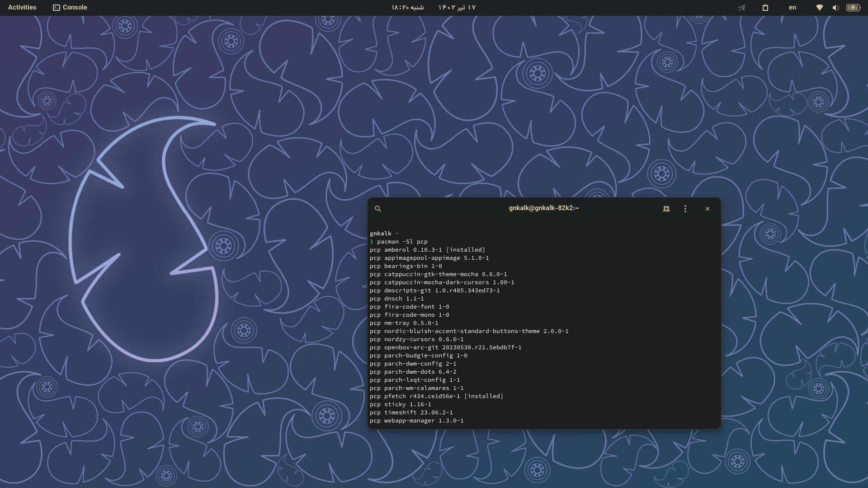Click the volume speaker icon

[x=835, y=8]
